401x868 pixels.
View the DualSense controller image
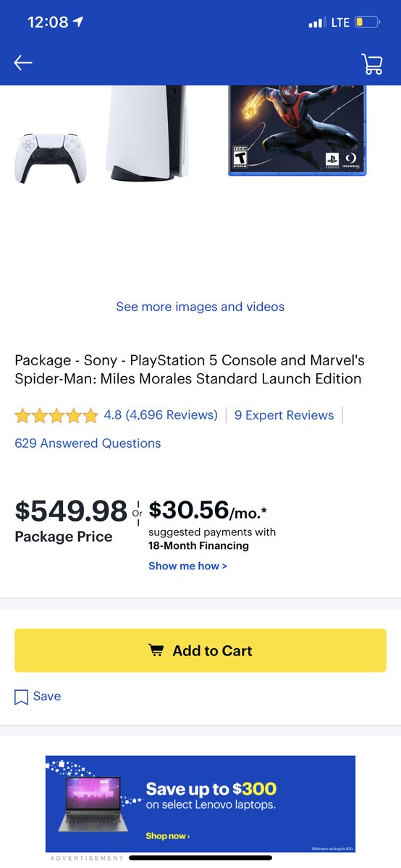(x=49, y=158)
